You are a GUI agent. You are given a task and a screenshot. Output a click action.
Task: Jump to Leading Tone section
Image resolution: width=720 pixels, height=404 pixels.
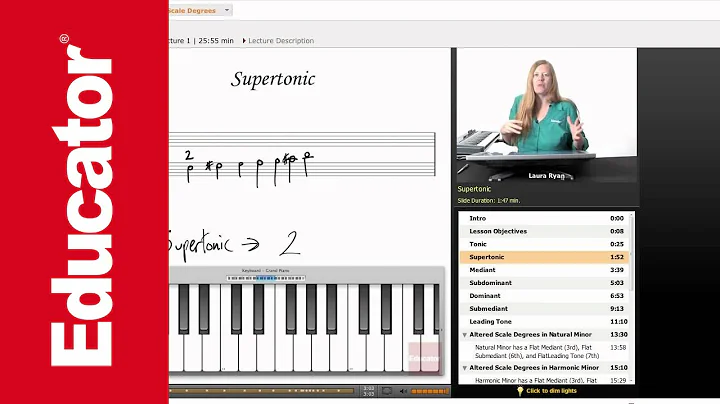click(545, 321)
